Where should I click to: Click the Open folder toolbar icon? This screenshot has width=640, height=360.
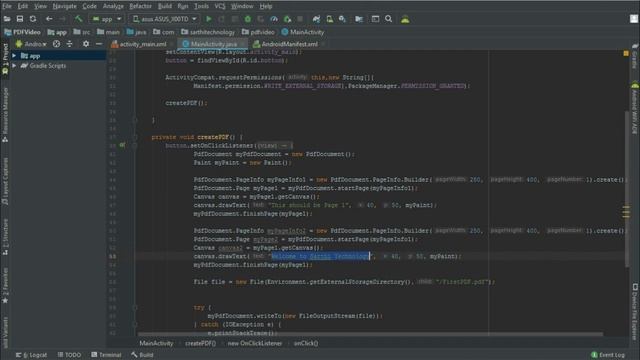(7, 19)
